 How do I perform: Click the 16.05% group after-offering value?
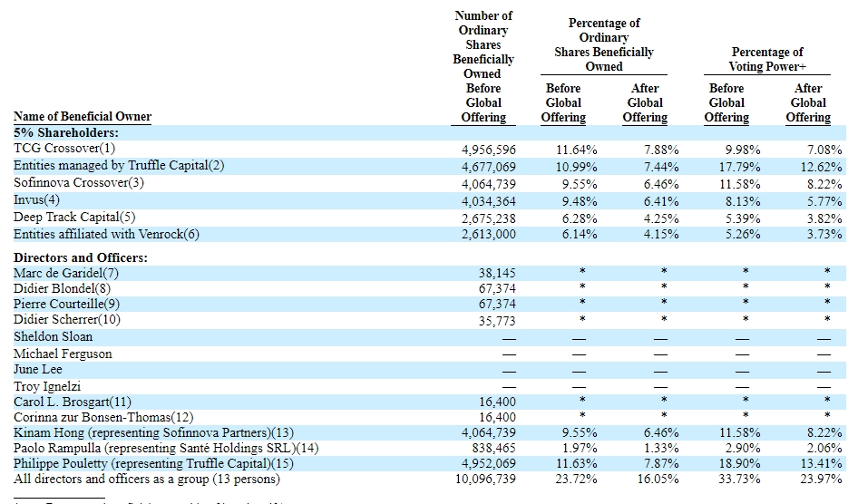click(658, 479)
